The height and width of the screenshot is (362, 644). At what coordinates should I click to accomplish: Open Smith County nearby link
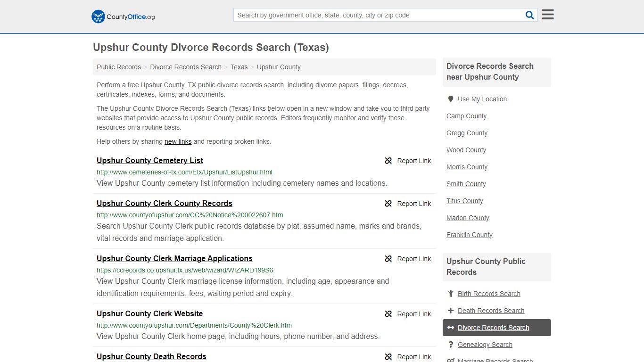click(466, 184)
